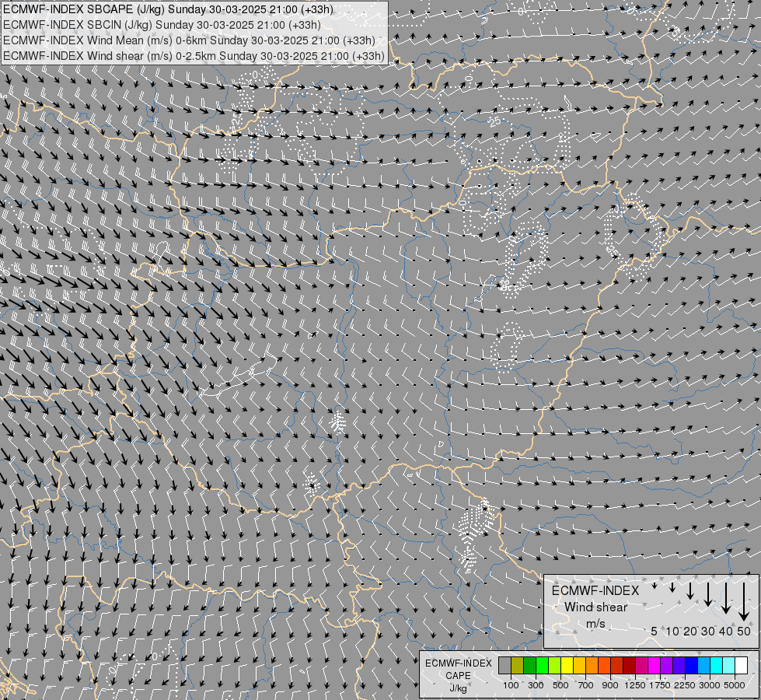Choose the dark maroon red CAPE swatch
Image resolution: width=761 pixels, height=700 pixels.
(629, 666)
